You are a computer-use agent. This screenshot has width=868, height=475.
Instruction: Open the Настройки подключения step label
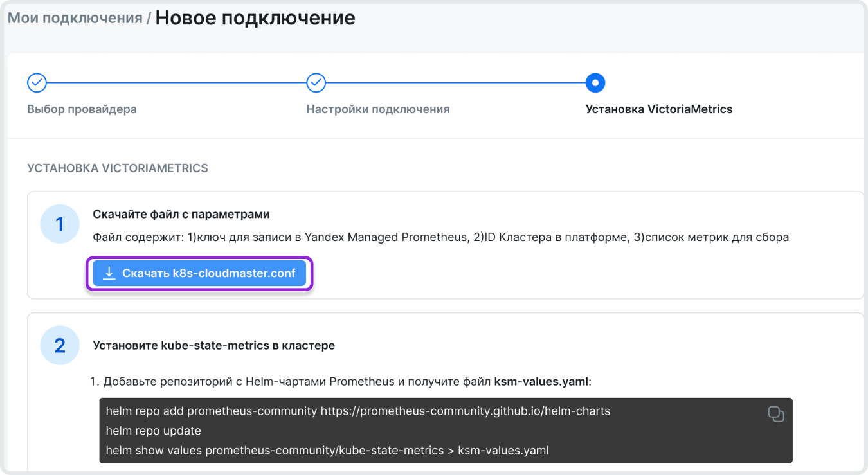tap(377, 109)
